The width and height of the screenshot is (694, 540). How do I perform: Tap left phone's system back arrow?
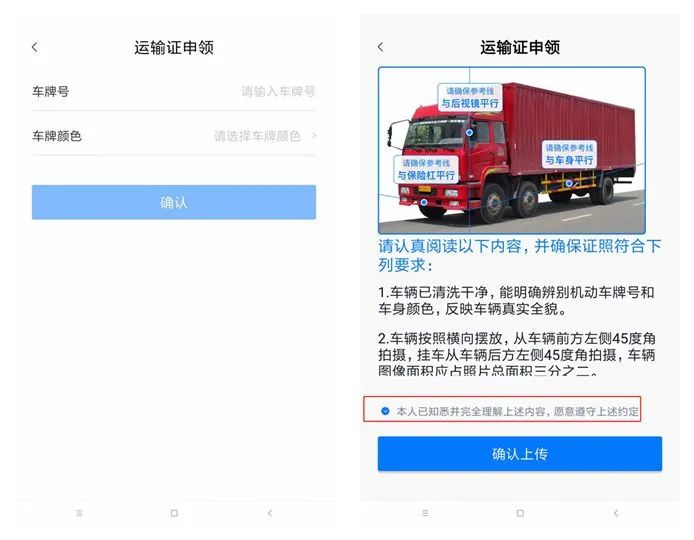coord(270,513)
